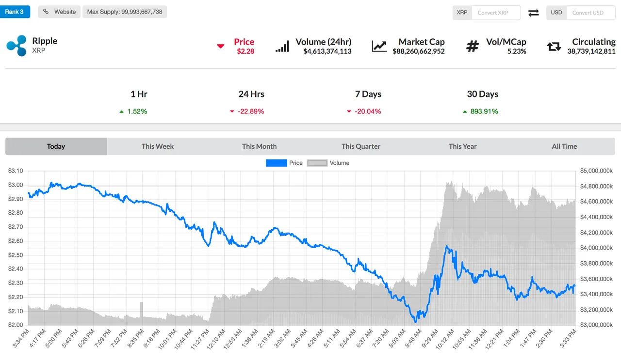Image resolution: width=621 pixels, height=364 pixels.
Task: Click the XRP currency label
Action: (462, 13)
